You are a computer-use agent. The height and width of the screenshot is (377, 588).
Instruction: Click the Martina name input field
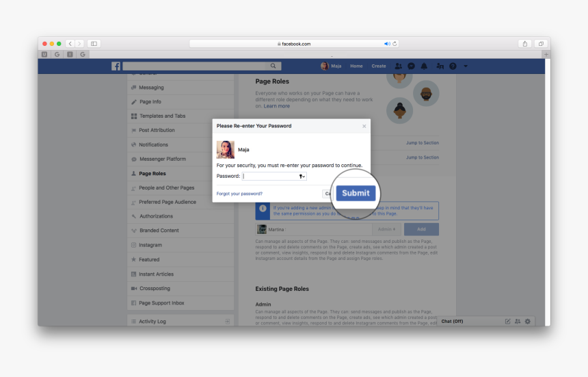pyautogui.click(x=314, y=229)
